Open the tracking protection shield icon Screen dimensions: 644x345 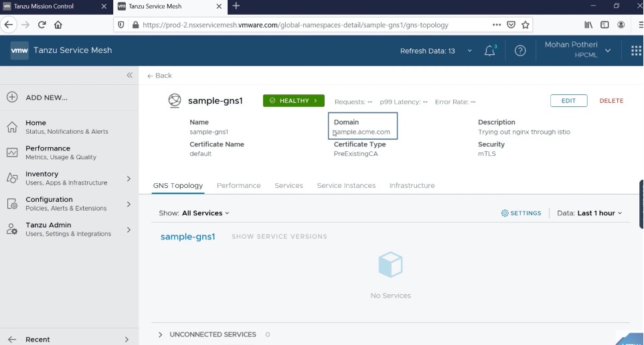tap(120, 25)
